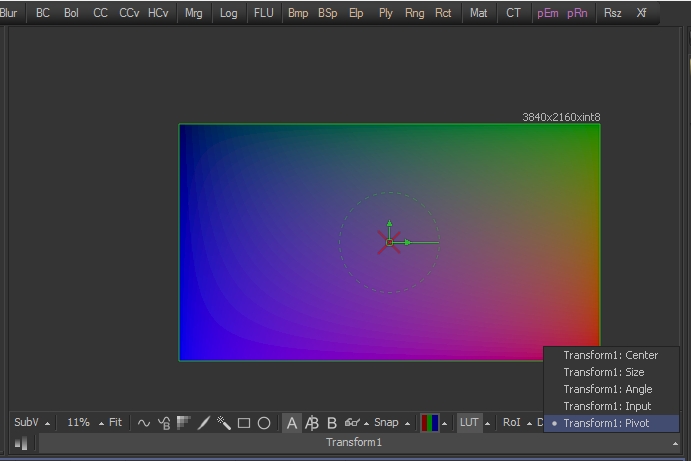Click the rectangle shape icon

pyautogui.click(x=244, y=423)
